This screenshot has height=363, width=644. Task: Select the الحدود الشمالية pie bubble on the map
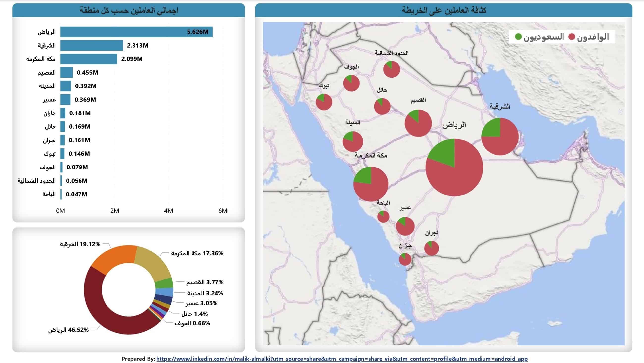click(x=392, y=69)
